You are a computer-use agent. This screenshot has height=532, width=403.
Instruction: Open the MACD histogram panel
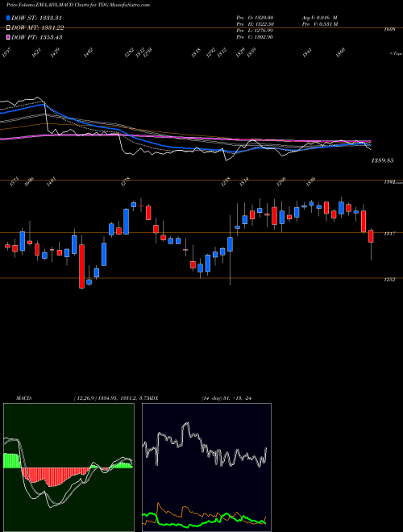tap(69, 468)
